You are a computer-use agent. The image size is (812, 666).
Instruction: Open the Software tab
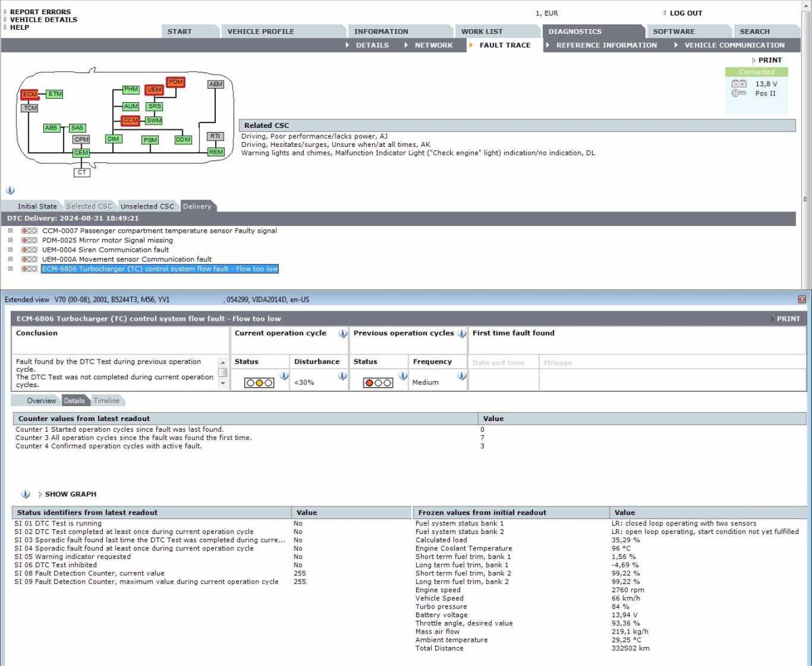click(673, 31)
